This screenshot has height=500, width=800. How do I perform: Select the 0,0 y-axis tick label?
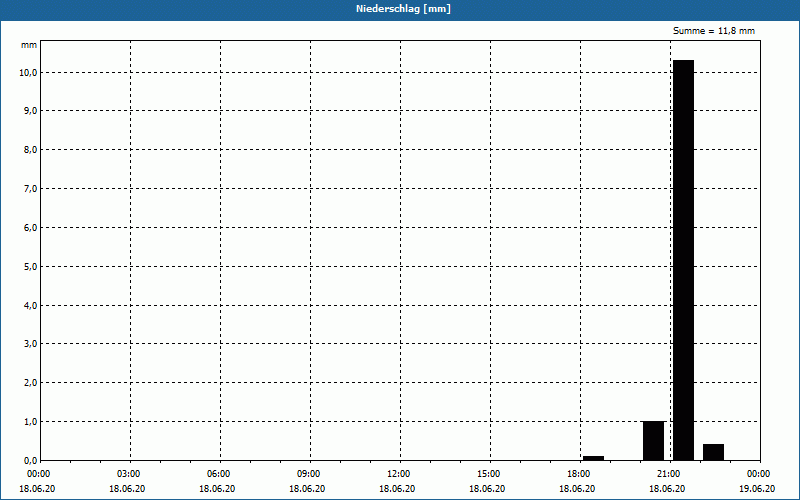point(29,461)
